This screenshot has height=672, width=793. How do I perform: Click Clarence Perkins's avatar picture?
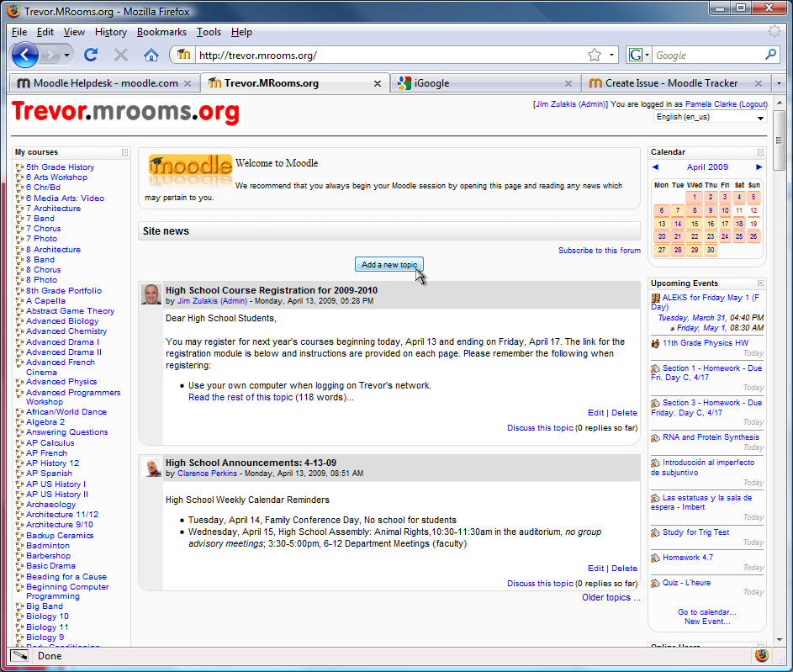click(151, 468)
